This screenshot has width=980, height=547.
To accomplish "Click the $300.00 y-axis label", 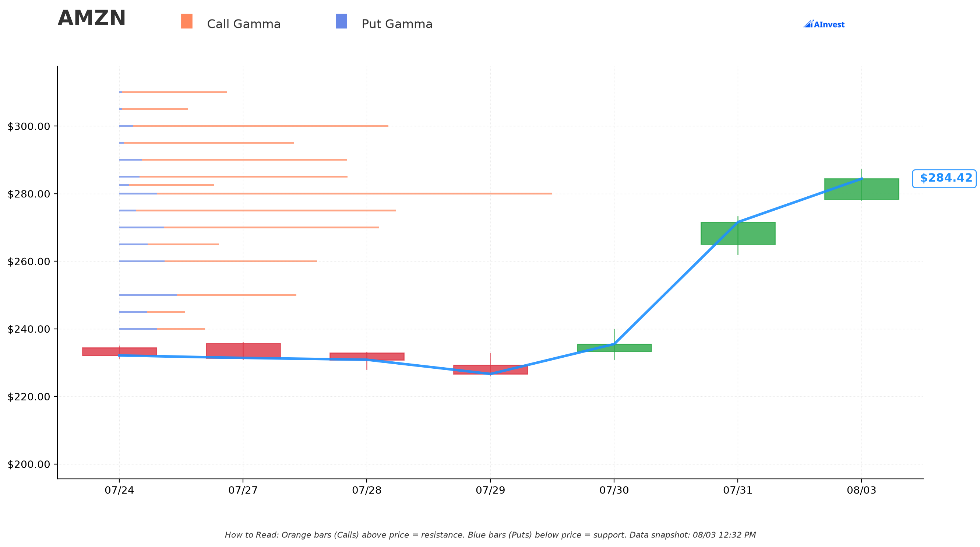I will pos(29,126).
